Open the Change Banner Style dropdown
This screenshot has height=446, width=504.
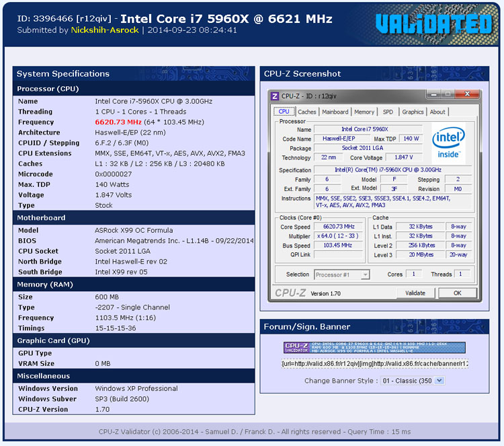tap(413, 381)
